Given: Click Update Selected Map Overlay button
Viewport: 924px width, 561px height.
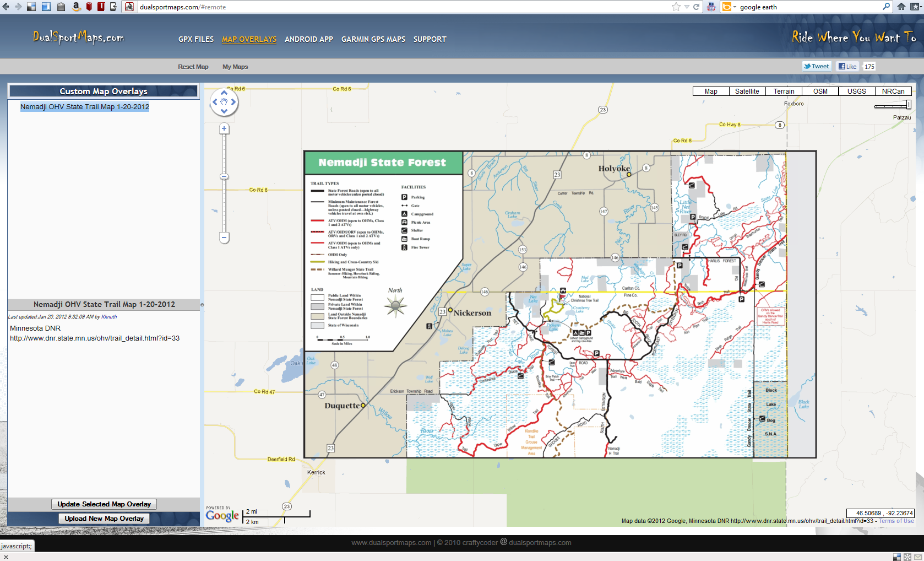Looking at the screenshot, I should (x=104, y=504).
